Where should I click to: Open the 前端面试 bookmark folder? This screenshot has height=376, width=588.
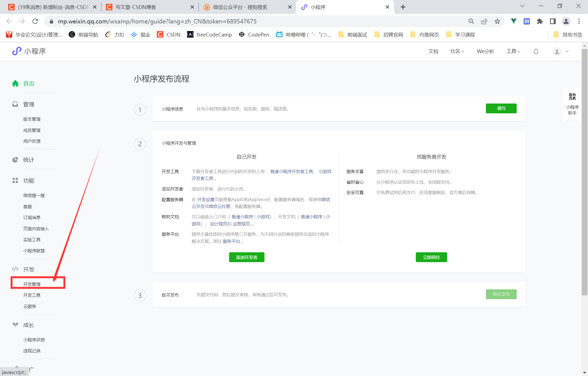click(353, 35)
